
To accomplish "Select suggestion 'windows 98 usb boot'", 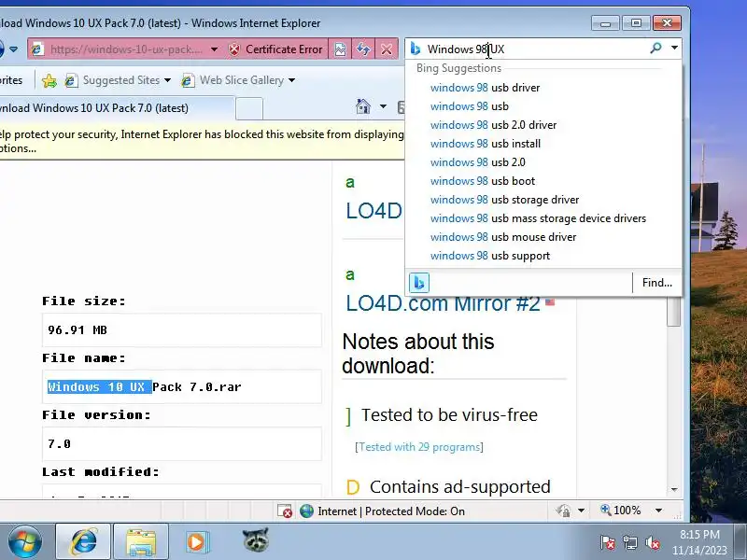I will (482, 181).
